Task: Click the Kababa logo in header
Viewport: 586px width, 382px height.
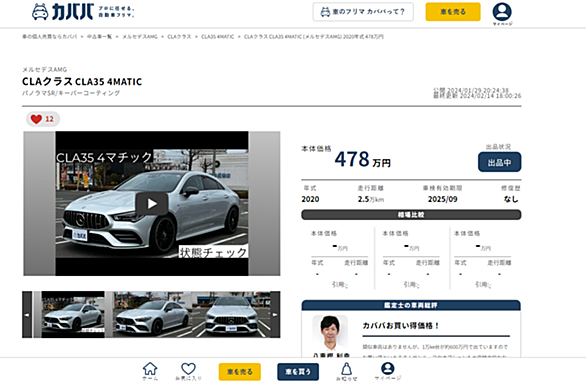Action: [x=83, y=12]
